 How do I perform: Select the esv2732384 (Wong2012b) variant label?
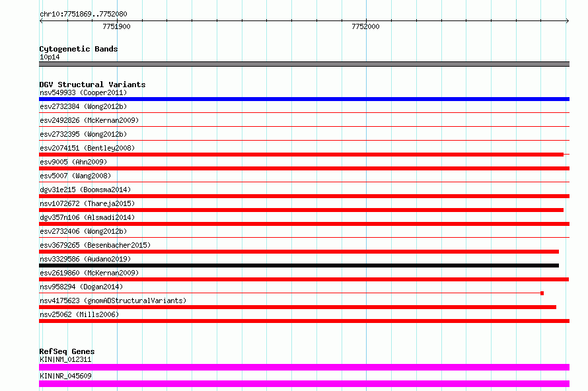83,106
